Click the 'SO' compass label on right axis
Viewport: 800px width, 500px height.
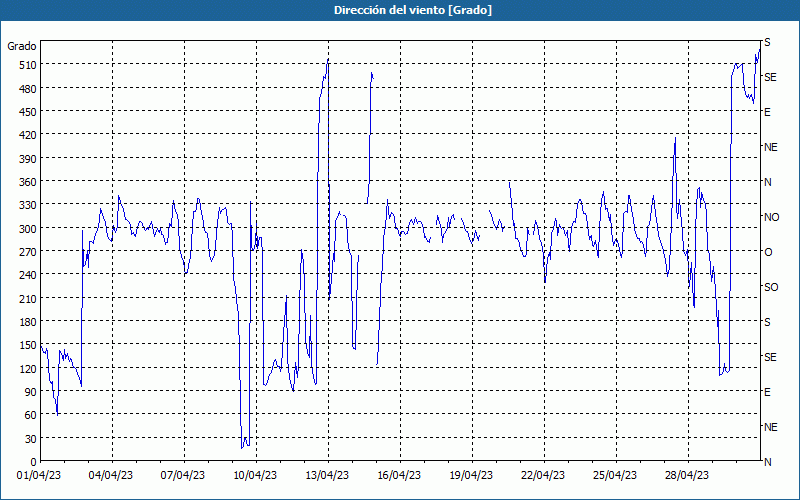pyautogui.click(x=771, y=287)
